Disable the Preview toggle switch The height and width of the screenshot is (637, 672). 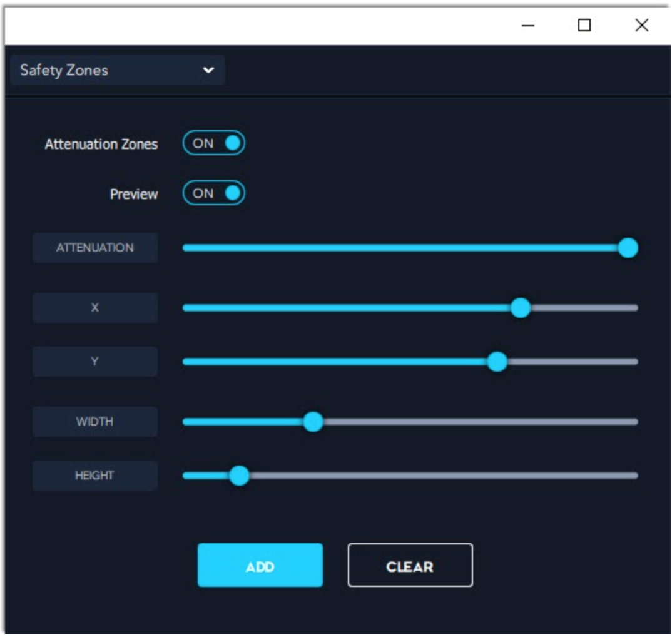click(x=213, y=193)
